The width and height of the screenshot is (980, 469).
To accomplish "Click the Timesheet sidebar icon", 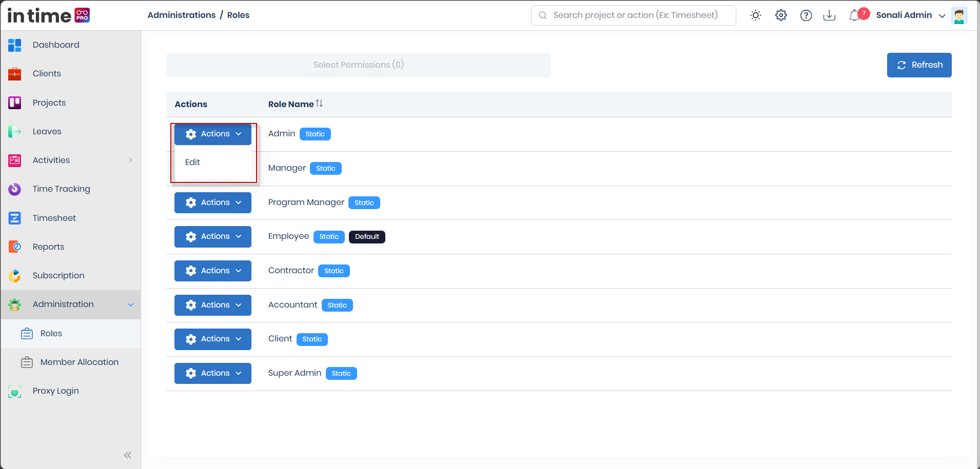I will click(15, 218).
